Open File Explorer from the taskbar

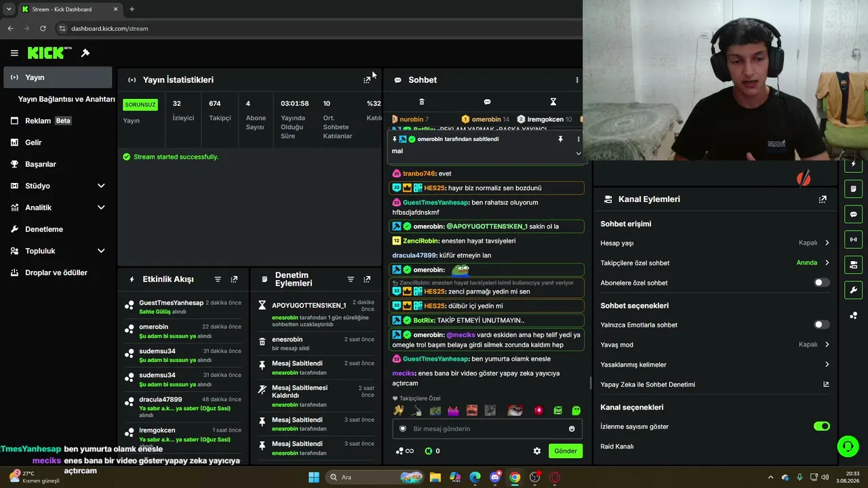[435, 477]
